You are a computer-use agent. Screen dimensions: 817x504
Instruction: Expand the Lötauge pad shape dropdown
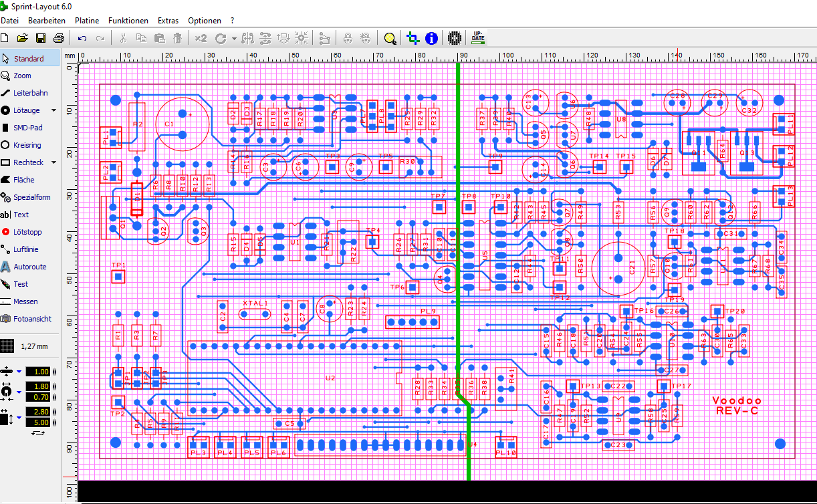click(54, 110)
